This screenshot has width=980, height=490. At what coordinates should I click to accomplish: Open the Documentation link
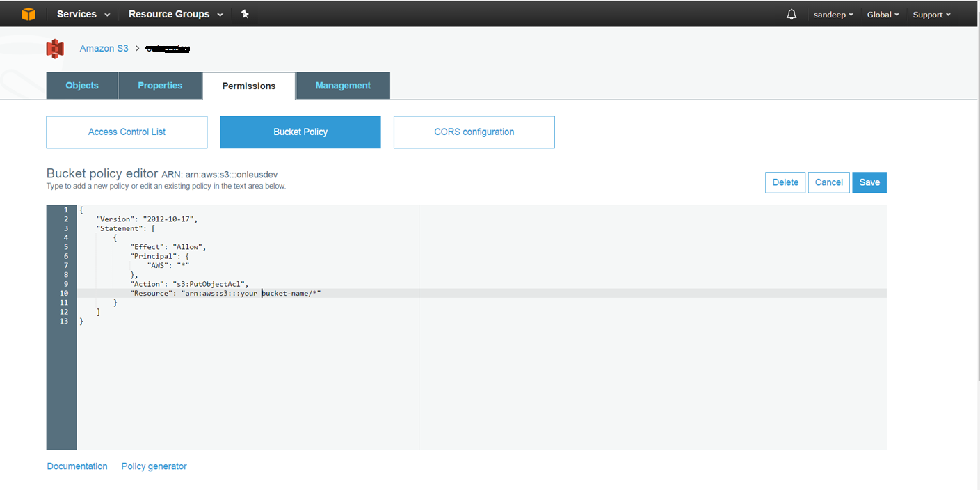[x=77, y=466]
